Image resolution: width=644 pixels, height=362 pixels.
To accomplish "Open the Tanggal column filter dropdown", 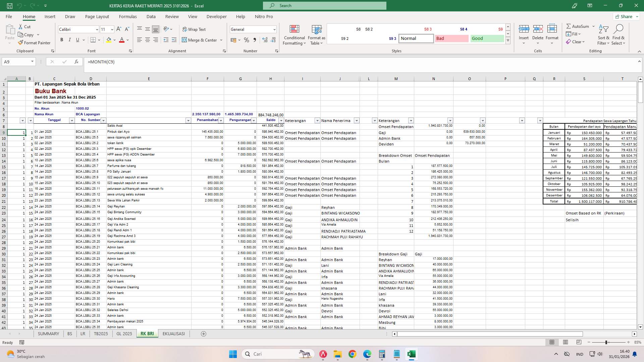I will (x=71, y=120).
